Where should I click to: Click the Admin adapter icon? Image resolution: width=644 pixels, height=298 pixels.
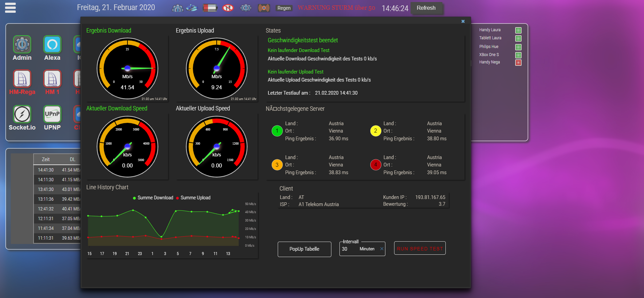22,45
